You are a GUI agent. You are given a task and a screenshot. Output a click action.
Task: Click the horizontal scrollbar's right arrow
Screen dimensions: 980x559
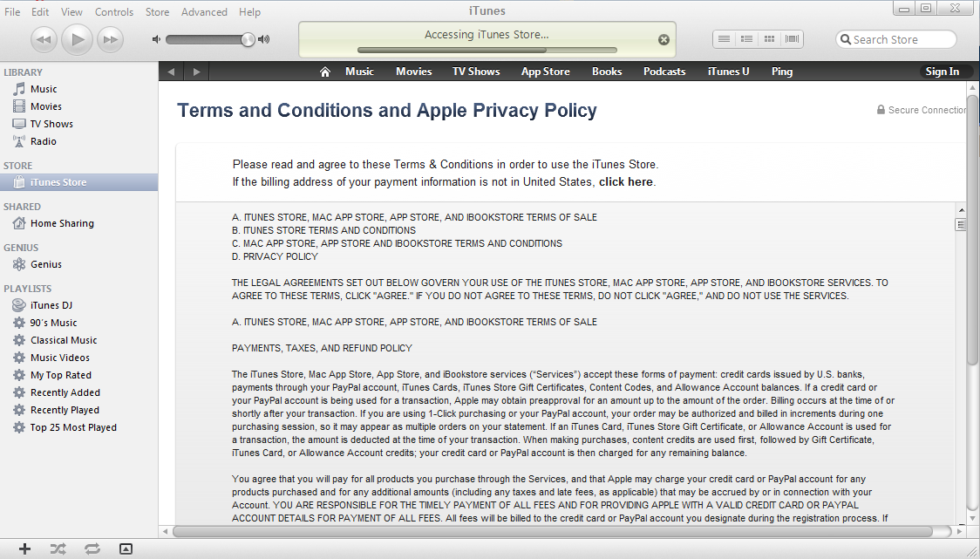pyautogui.click(x=959, y=531)
